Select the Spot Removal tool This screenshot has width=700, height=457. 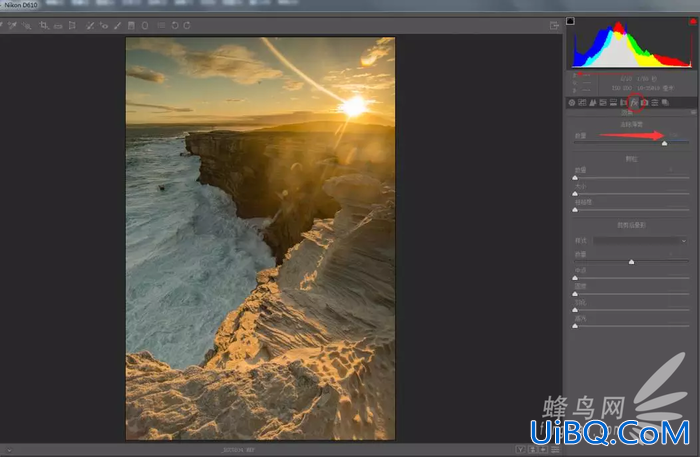[x=90, y=25]
